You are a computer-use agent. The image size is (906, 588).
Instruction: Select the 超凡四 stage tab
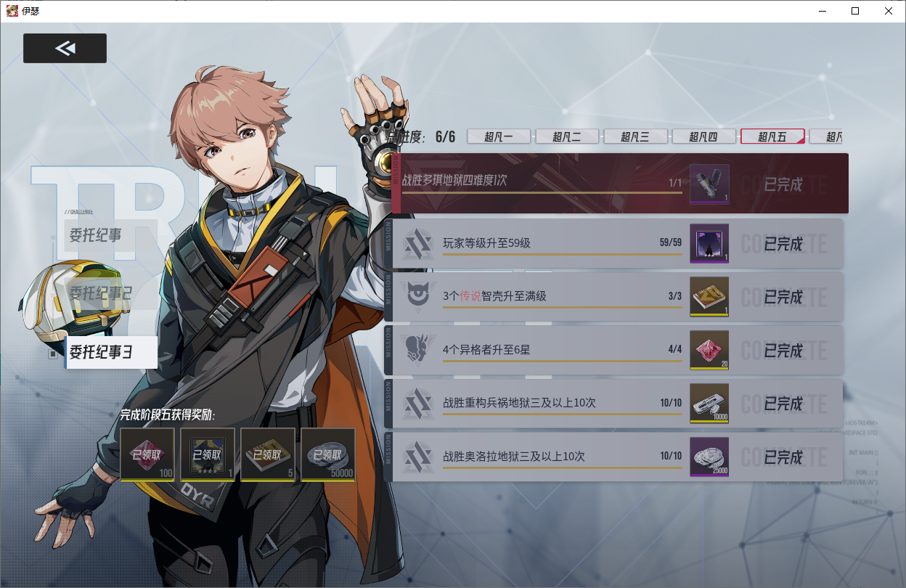(704, 136)
